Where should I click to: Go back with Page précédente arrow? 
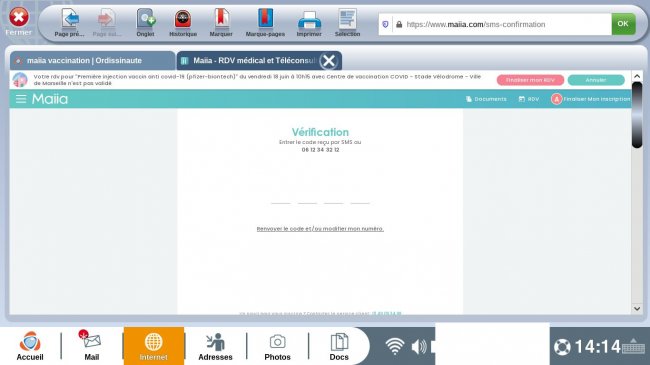(70, 23)
